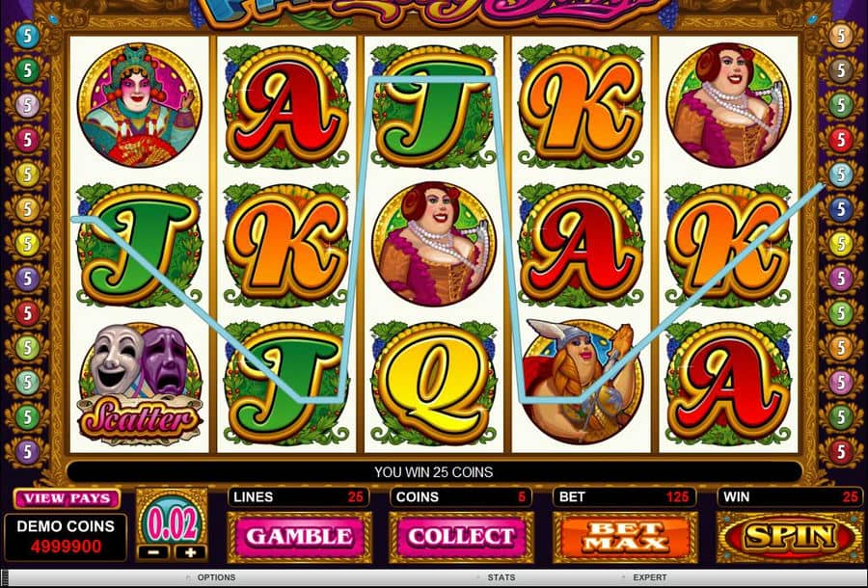Switch to Expert mode
Viewport: 868px width, 588px height.
pos(649,577)
